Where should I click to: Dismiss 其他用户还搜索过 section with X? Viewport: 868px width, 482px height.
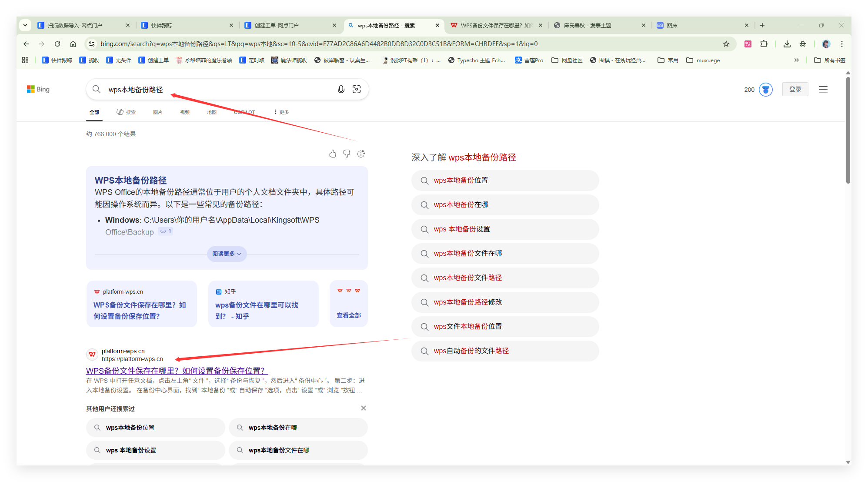(364, 408)
